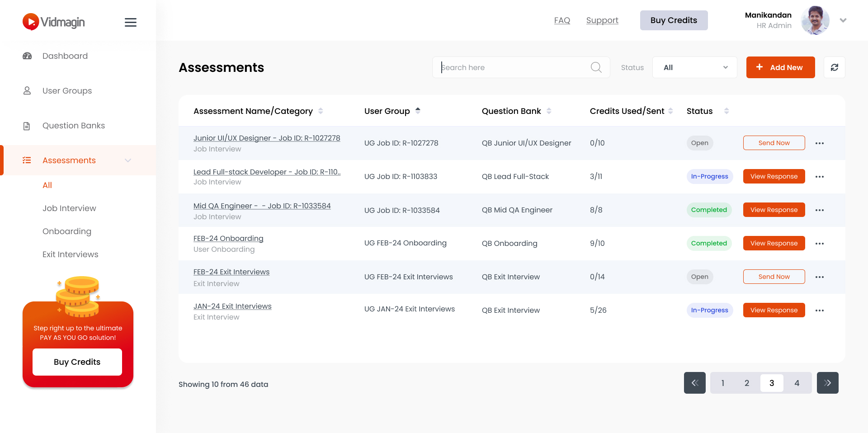
Task: Collapse the Assessments sidebar submenu
Action: coord(128,160)
